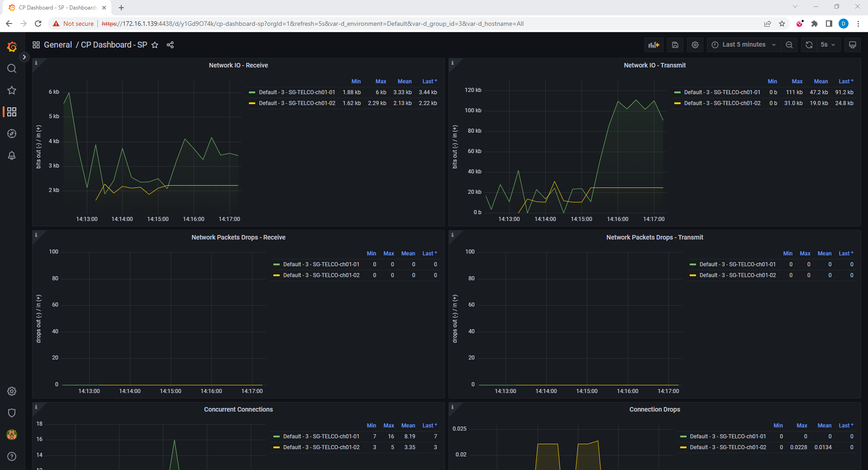Open Dashboards icon in sidebar
The image size is (868, 470).
pyautogui.click(x=12, y=112)
